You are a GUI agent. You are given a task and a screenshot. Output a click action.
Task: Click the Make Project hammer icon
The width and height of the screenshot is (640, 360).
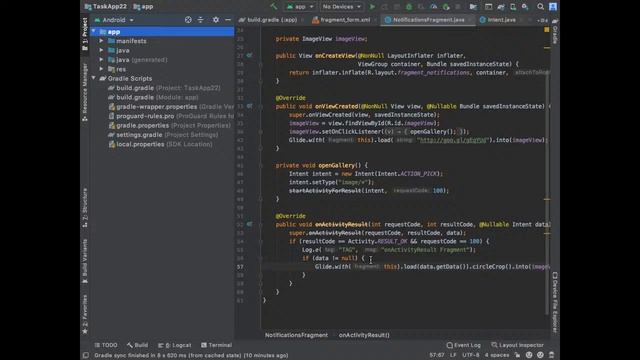click(273, 7)
